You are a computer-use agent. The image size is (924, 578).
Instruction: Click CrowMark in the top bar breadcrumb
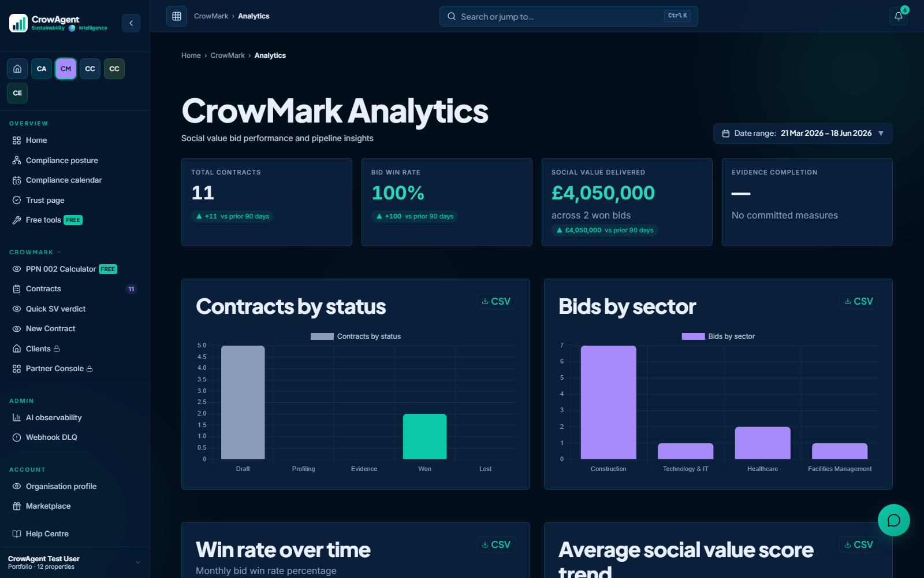point(211,16)
